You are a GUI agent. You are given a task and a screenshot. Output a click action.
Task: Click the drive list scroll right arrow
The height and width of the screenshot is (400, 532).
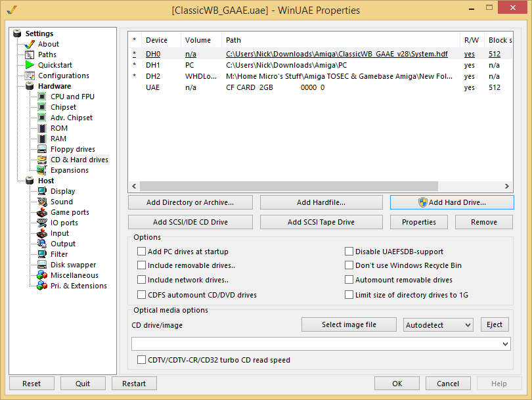click(506, 187)
